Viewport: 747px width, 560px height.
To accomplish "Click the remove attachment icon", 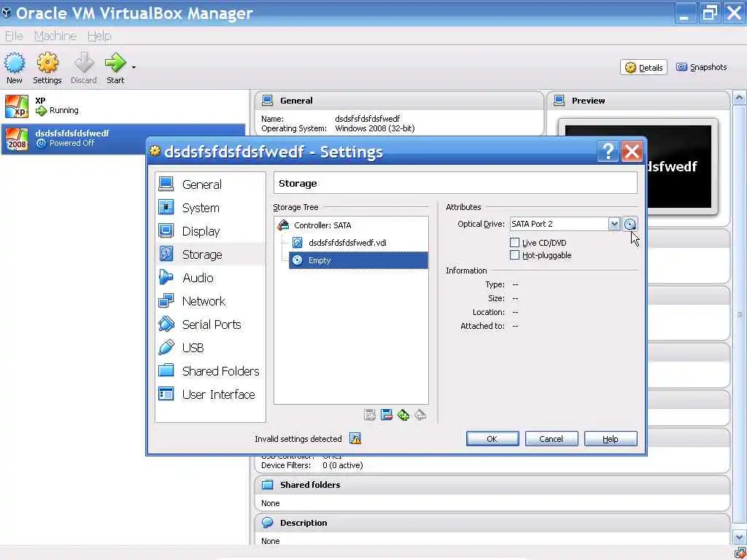I will tap(419, 415).
